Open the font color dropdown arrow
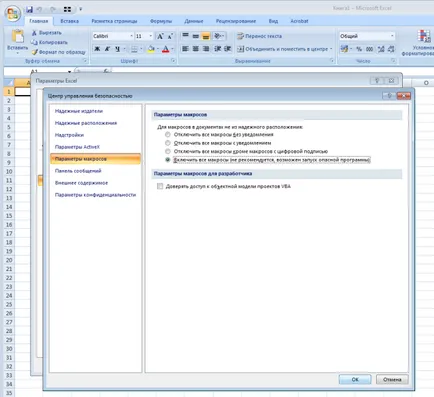Viewport: 434px width, 397px height. pos(172,49)
